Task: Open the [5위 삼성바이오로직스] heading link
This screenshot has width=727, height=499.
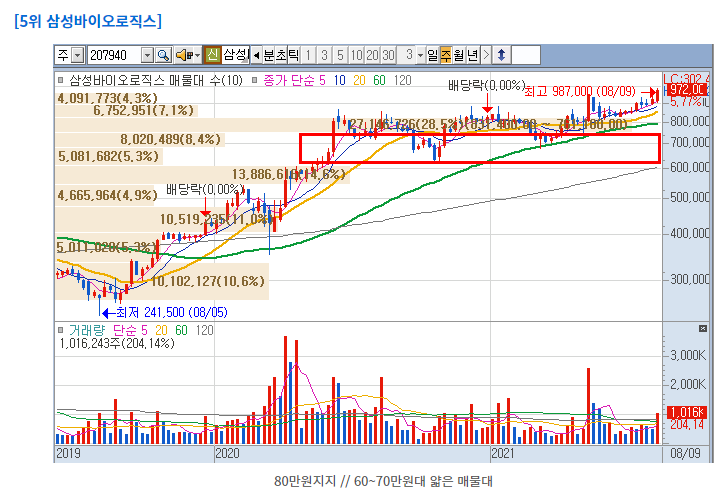Action: tap(88, 21)
